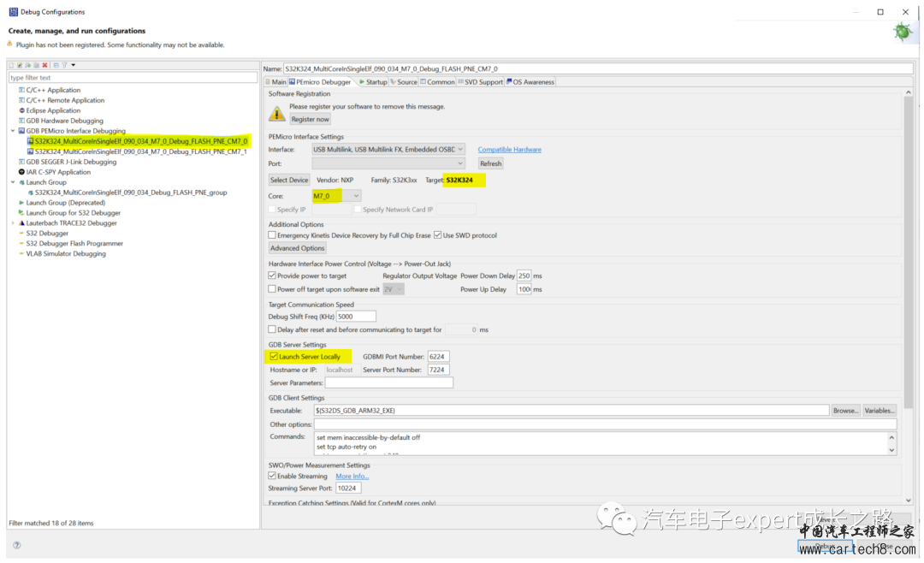Expand the Lauterbach TRACE32 Debugger node

[x=13, y=222]
